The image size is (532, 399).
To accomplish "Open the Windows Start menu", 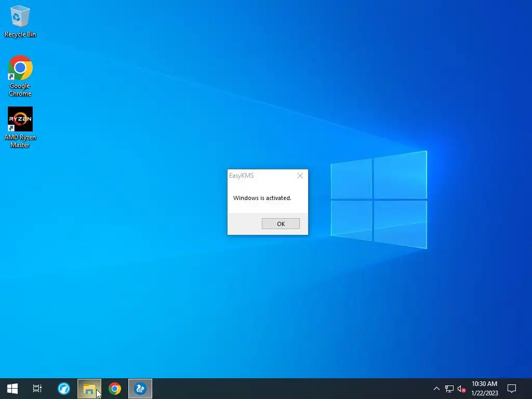I will click(12, 389).
